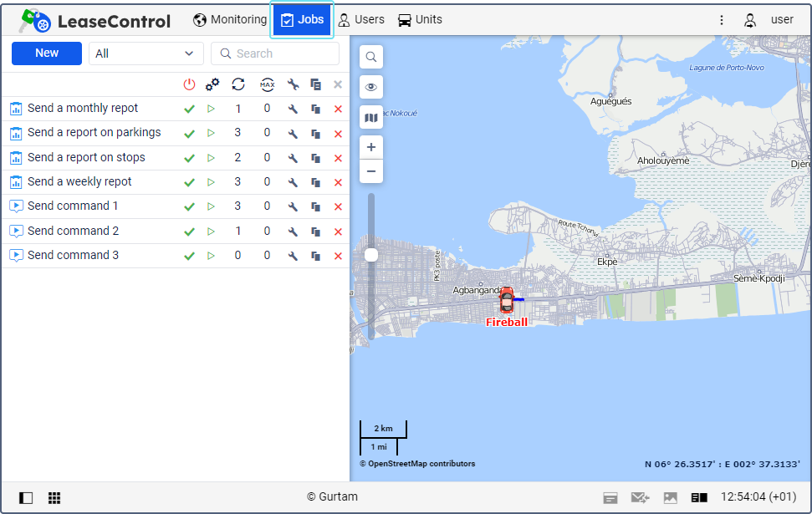Viewport: 812px width, 514px height.
Task: Copy the Send a report on parkings job
Action: pyautogui.click(x=315, y=134)
